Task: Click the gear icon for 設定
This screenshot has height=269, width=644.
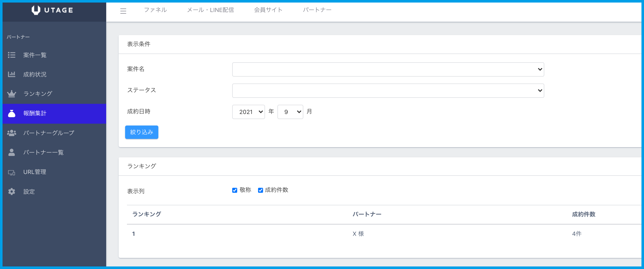Action: click(x=12, y=191)
